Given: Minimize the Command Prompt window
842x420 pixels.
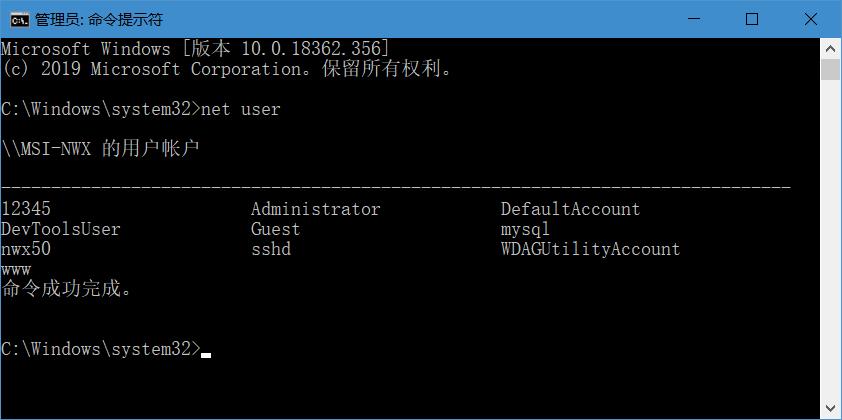Looking at the screenshot, I should click(x=696, y=19).
